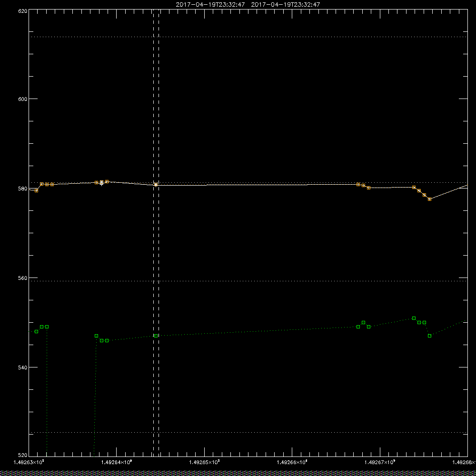476x476 pixels.
Task: Select the 620 y-axis label
Action: [x=23, y=11]
